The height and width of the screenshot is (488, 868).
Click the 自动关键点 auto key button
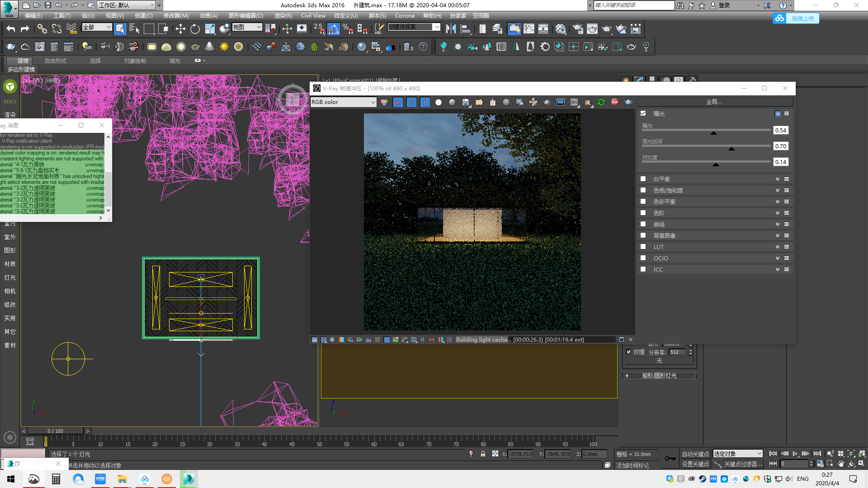click(695, 454)
